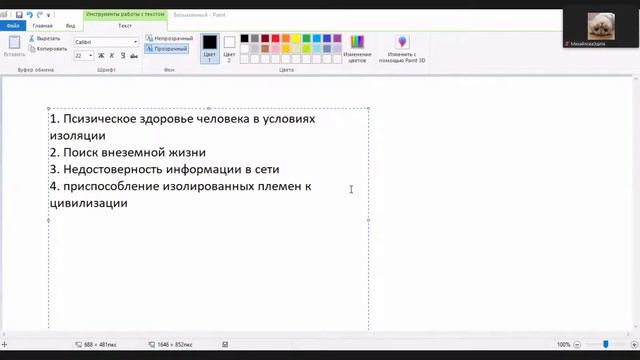Screen dimensions: 640x360
Task: Click selection size 688 × 481 status entry
Action: (x=96, y=345)
